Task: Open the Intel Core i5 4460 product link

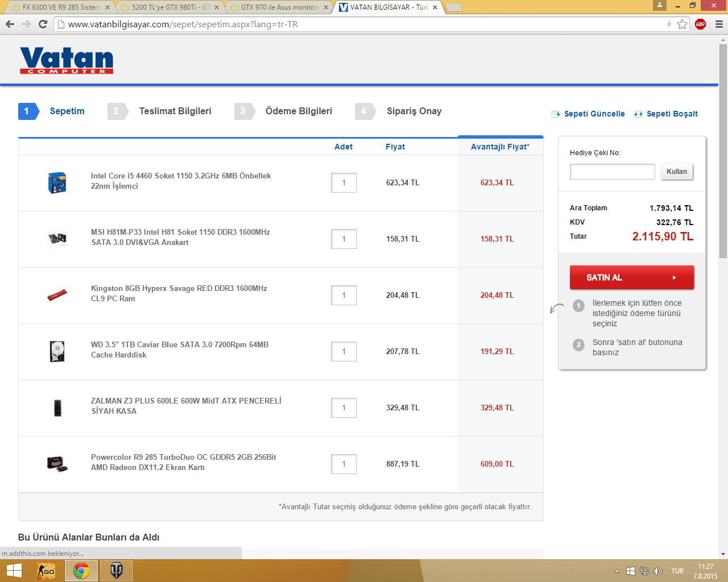Action: (x=181, y=181)
